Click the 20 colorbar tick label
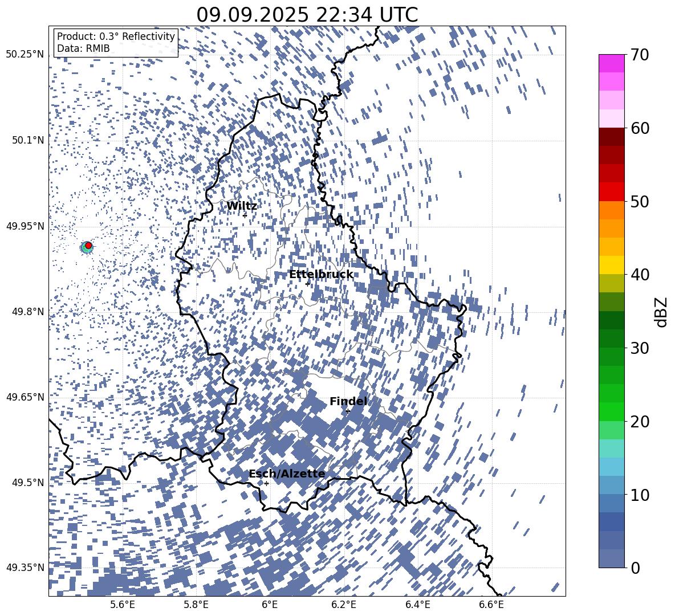This screenshot has height=616, width=675. (639, 421)
